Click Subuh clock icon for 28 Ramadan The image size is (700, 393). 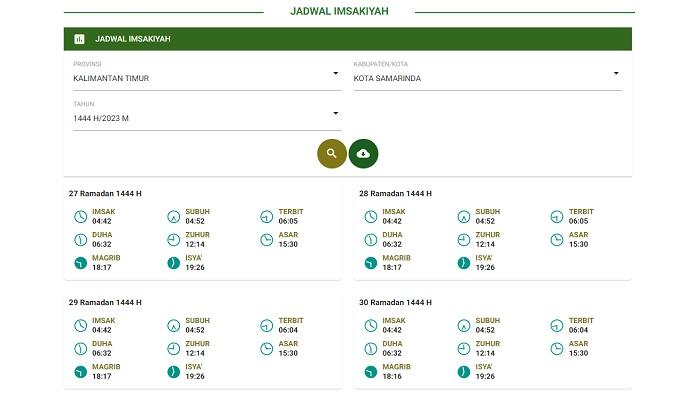pyautogui.click(x=464, y=217)
